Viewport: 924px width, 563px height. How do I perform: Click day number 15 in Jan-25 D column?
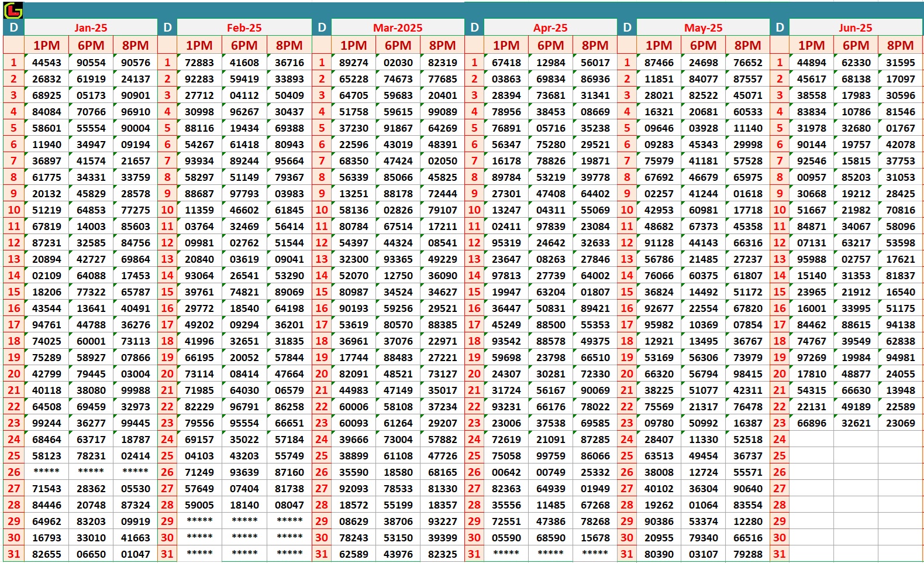(14, 291)
